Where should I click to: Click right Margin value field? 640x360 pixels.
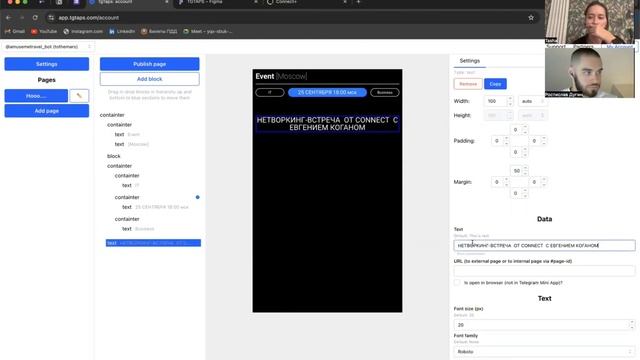[535, 182]
